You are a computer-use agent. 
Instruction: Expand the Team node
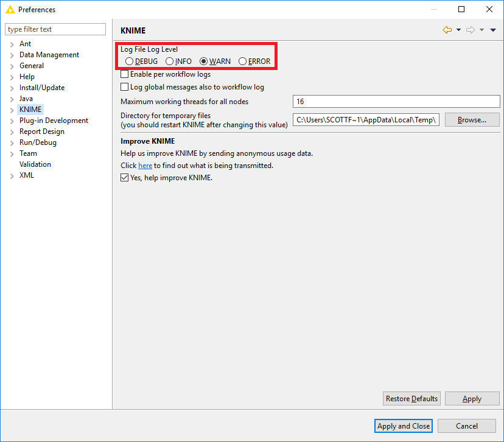coord(12,153)
